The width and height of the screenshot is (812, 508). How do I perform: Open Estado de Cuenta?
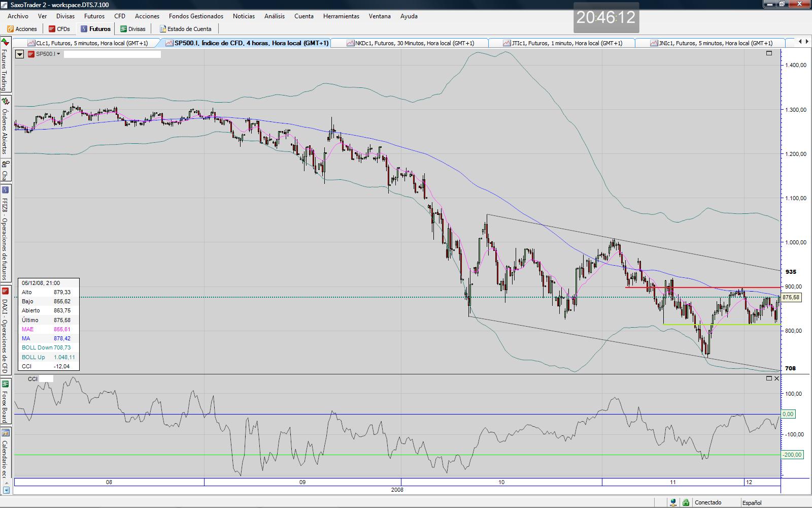pyautogui.click(x=186, y=29)
